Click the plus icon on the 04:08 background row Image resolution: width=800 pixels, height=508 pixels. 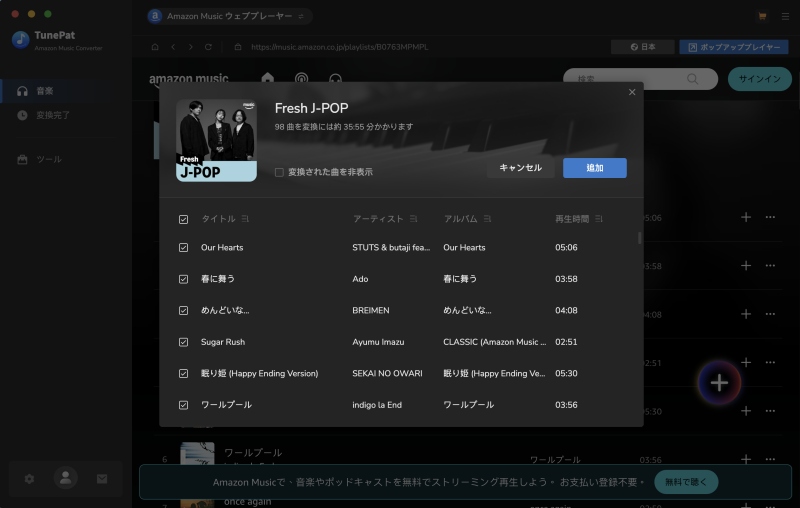tap(746, 314)
